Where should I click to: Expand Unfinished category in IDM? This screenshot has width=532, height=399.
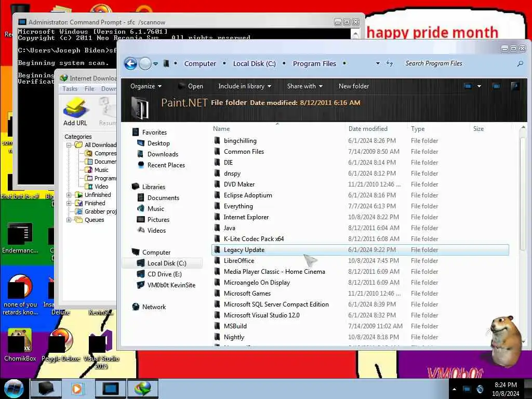(x=69, y=195)
